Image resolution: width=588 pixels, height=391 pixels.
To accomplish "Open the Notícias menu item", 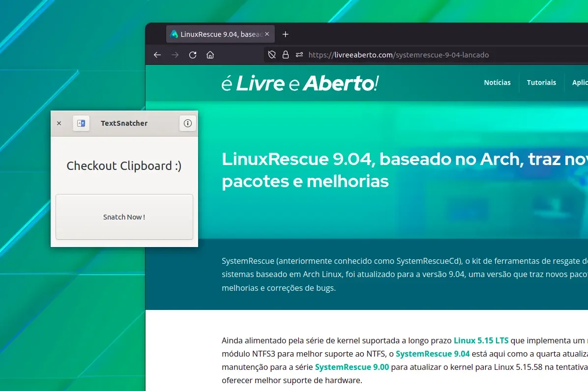I will click(497, 83).
